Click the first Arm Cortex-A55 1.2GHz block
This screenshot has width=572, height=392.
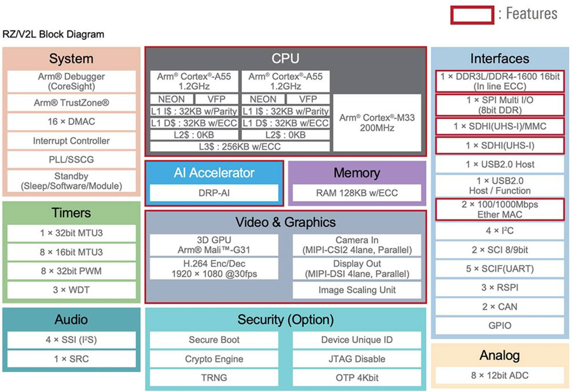[x=194, y=80]
